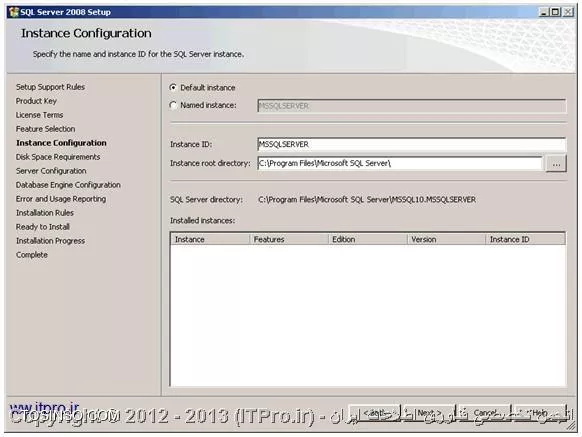Click Installation Progress step
The image size is (582, 437).
(x=50, y=241)
